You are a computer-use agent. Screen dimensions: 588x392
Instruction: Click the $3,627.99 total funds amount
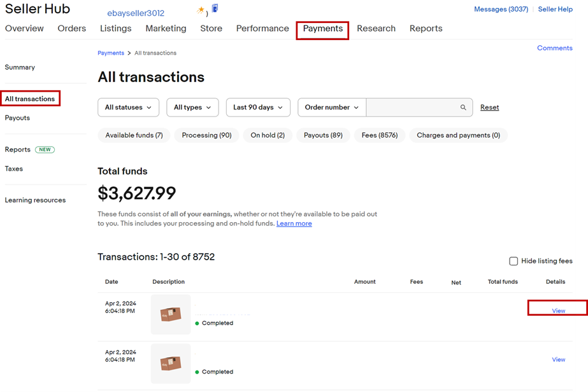pos(136,193)
